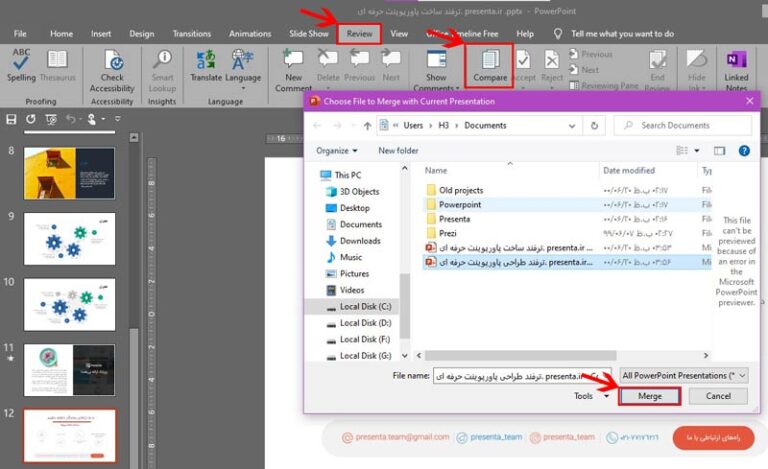Expand the address bar history dropdown

click(x=572, y=126)
